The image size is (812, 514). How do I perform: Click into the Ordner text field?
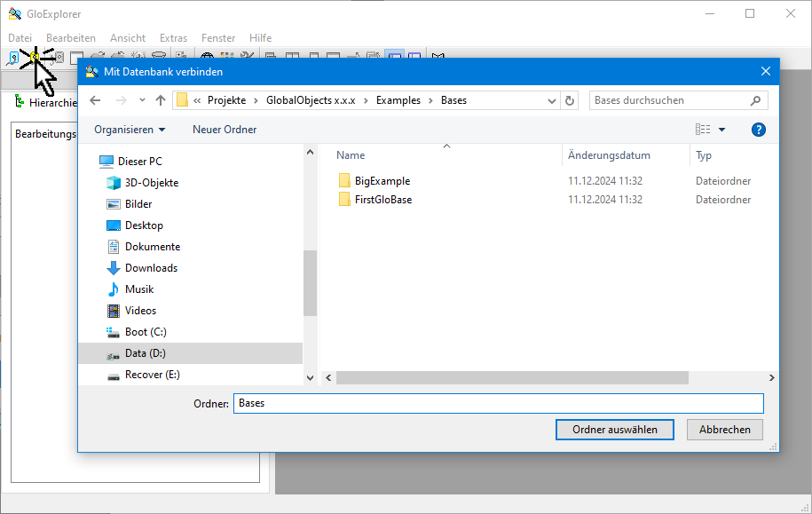pos(498,403)
